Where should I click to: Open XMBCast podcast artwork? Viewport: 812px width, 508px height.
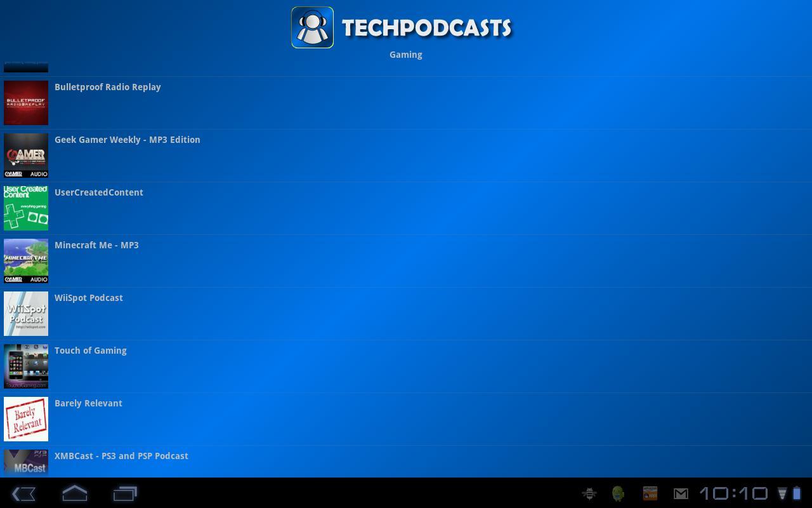[26, 463]
